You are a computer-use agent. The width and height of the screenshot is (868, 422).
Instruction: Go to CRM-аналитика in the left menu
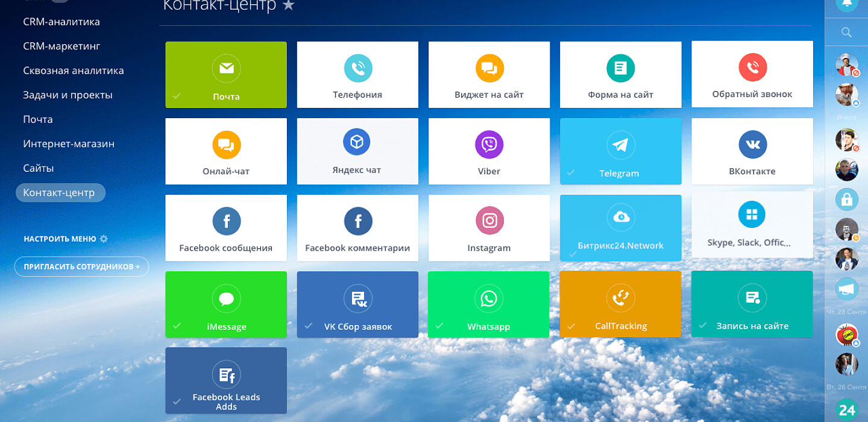pyautogui.click(x=61, y=22)
